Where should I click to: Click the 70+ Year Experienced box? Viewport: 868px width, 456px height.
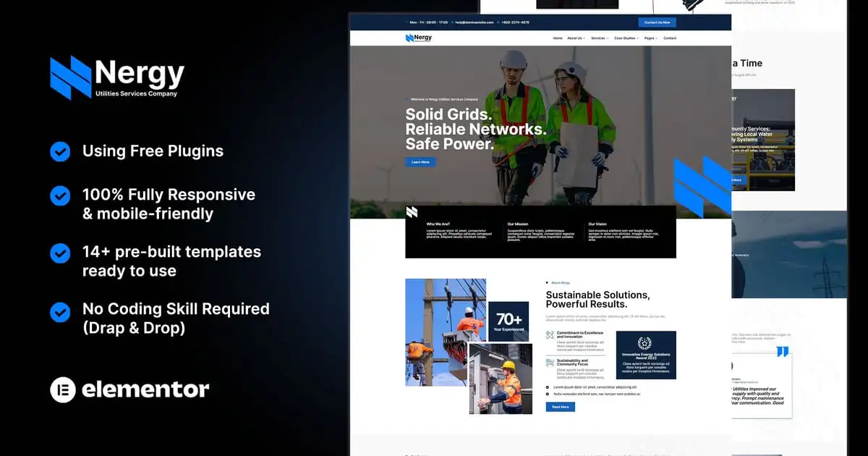pyautogui.click(x=509, y=321)
